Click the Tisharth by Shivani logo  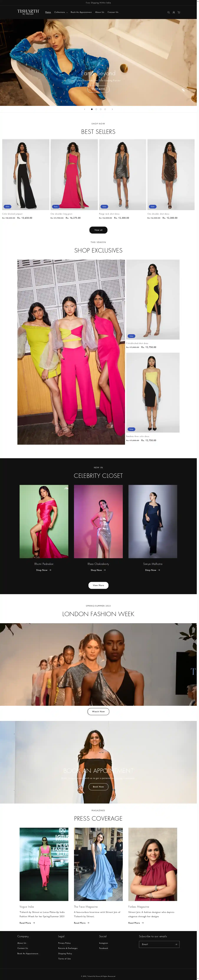(28, 12)
